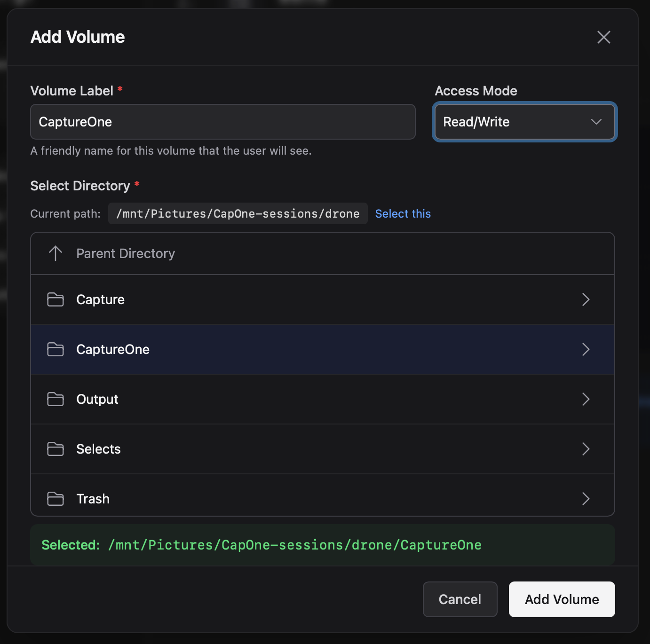This screenshot has height=644, width=650.
Task: Click the CaptureOne folder icon
Action: tap(55, 349)
